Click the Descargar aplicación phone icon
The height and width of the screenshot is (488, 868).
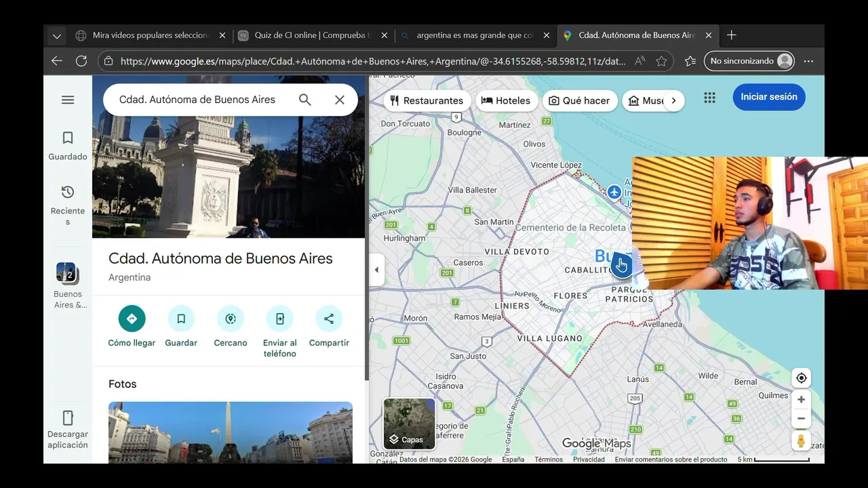(68, 418)
